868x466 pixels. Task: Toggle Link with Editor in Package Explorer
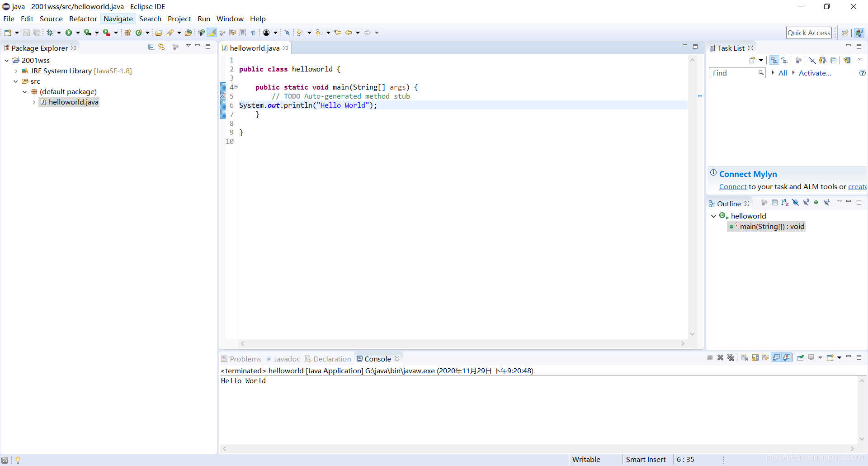(x=161, y=47)
